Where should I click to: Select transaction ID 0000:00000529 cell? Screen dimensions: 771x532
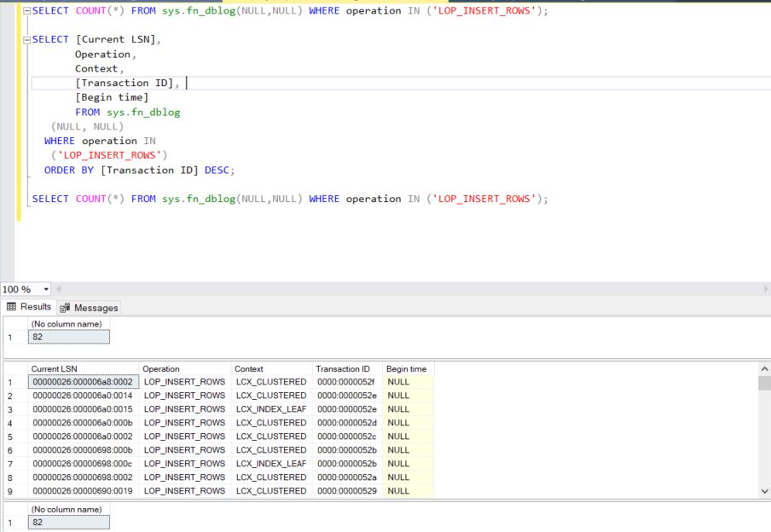(x=348, y=491)
